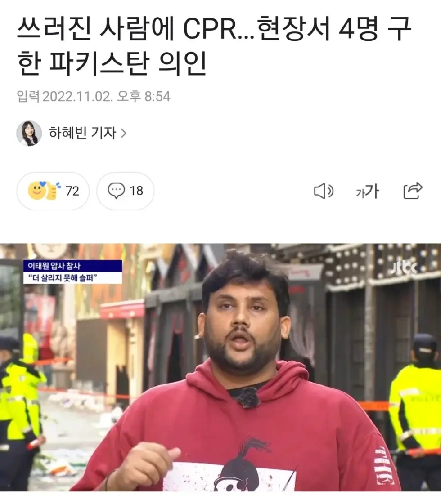Expand chevron next to 하혜빈 기자

click(x=123, y=134)
